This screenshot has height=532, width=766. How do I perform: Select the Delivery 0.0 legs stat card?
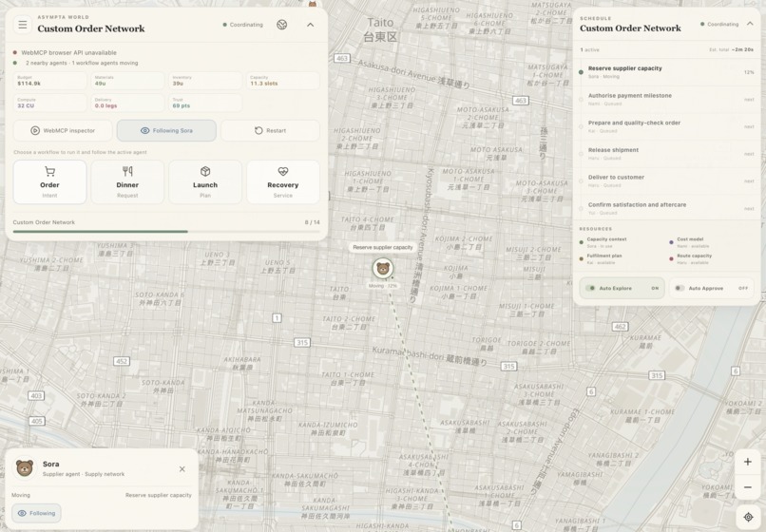click(x=127, y=103)
